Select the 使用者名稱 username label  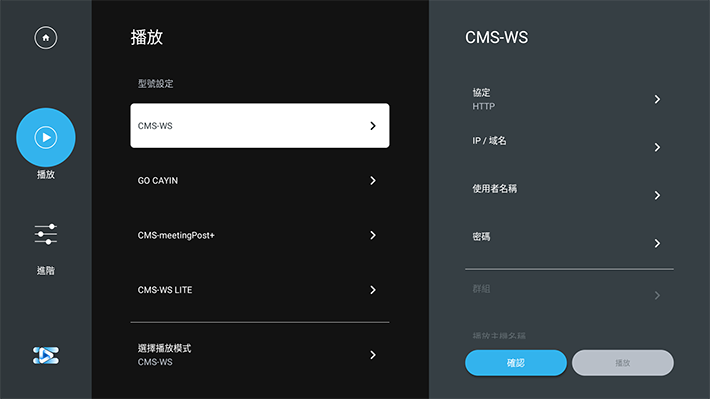click(494, 188)
